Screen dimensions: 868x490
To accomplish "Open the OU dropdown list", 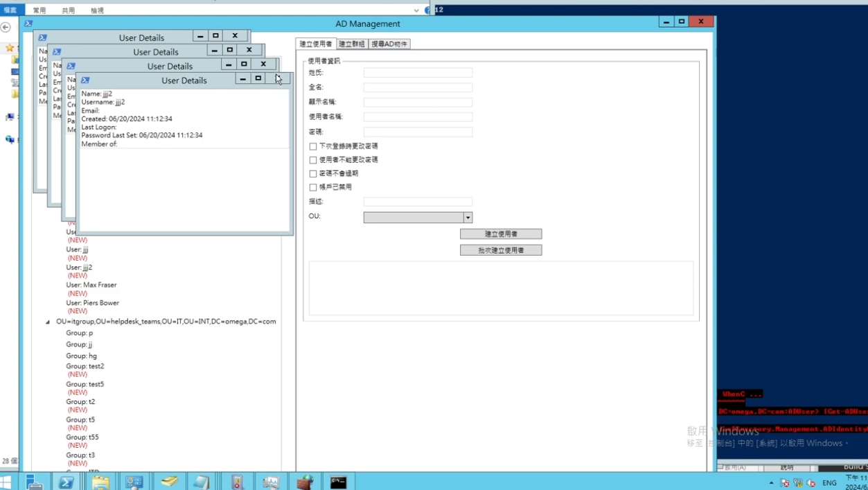I will click(468, 218).
